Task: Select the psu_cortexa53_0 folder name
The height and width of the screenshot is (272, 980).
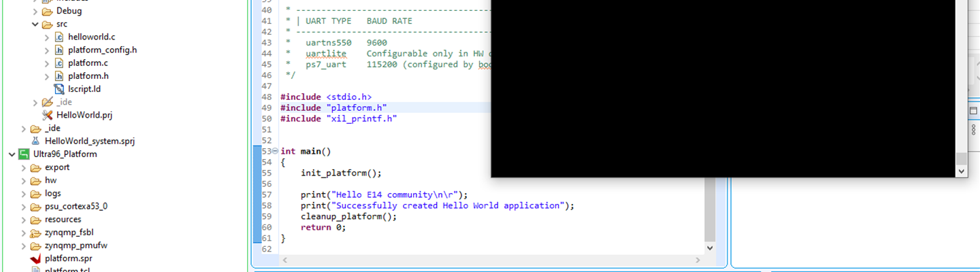Action: 76,206
